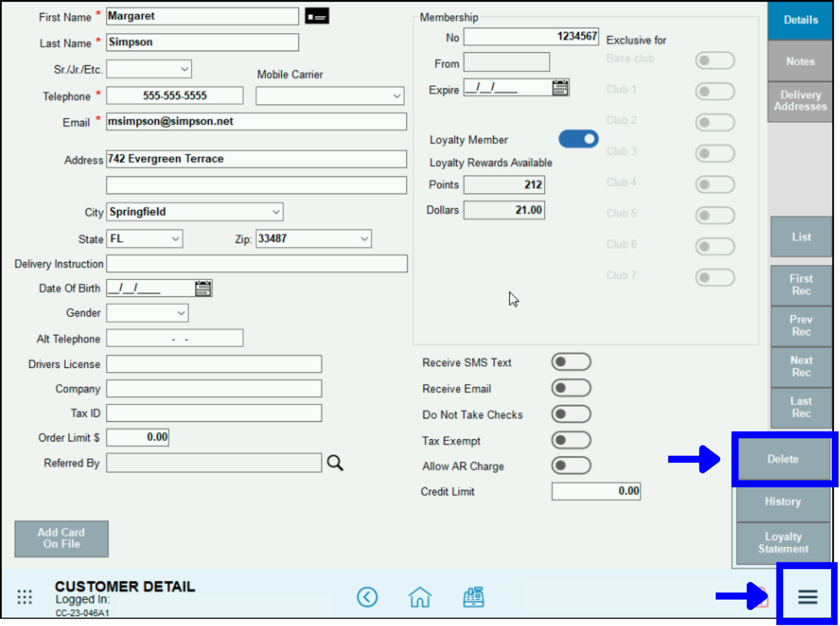Enable the Tax Exempt switch
The image size is (840, 626).
tap(571, 440)
